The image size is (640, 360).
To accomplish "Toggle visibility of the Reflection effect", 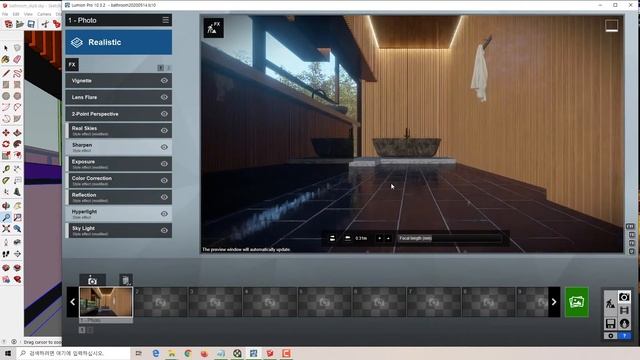I will pos(164,197).
